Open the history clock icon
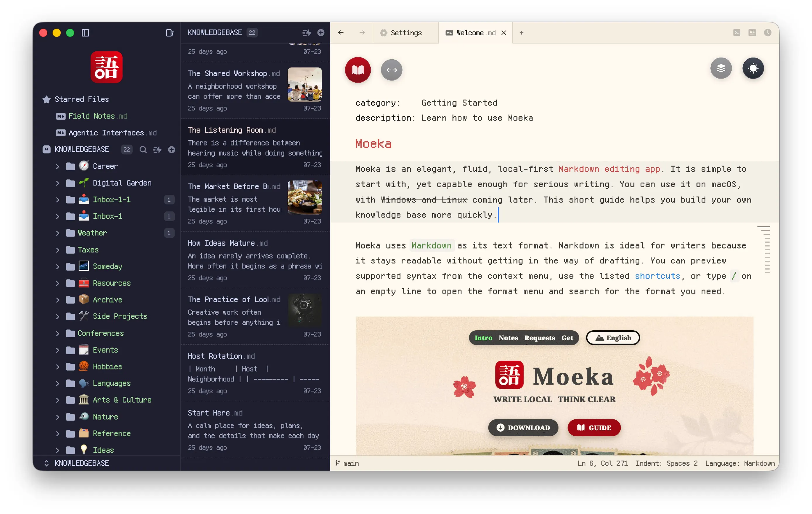 768,33
